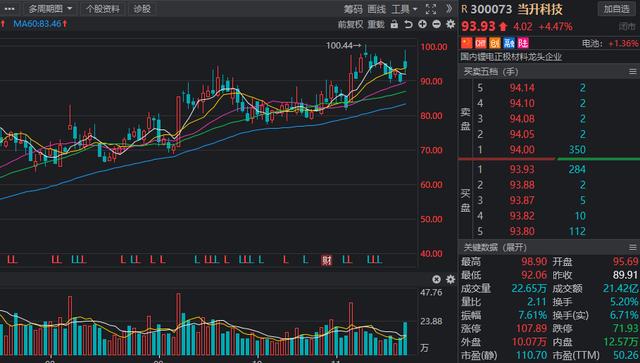Select buy level 2 price 93.88
This screenshot has height=363, width=640.
pyautogui.click(x=522, y=185)
